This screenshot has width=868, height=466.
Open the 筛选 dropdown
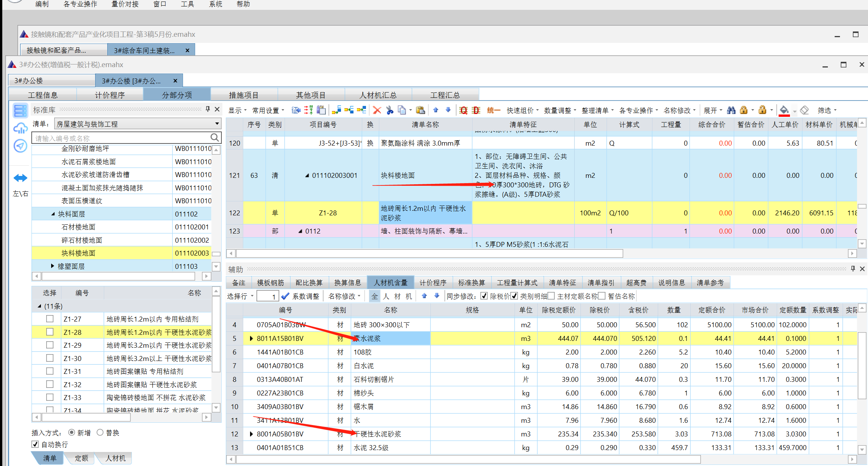827,110
